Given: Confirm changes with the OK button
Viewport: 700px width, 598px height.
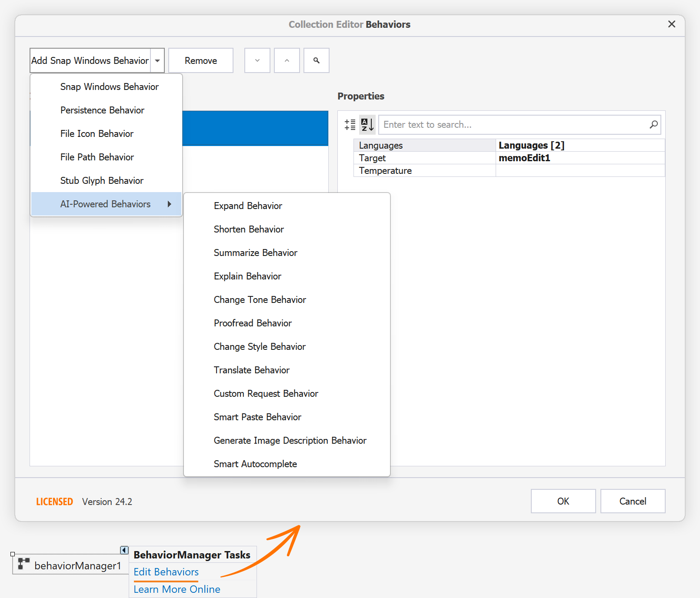Looking at the screenshot, I should pos(563,501).
